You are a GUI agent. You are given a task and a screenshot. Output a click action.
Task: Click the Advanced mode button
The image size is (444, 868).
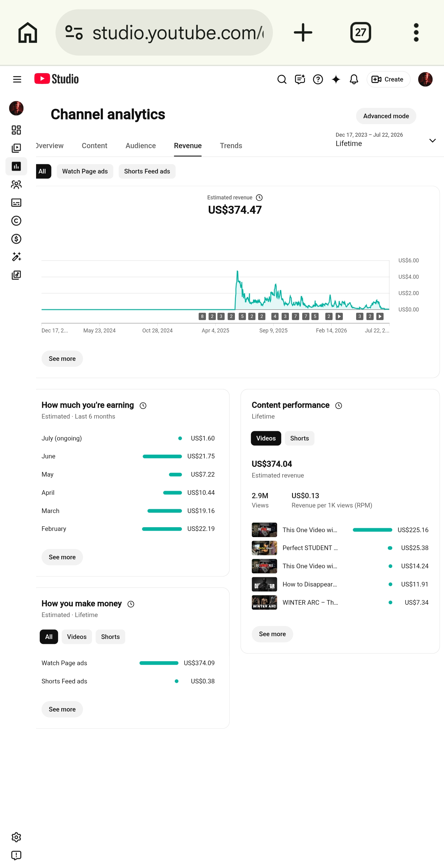coord(386,116)
